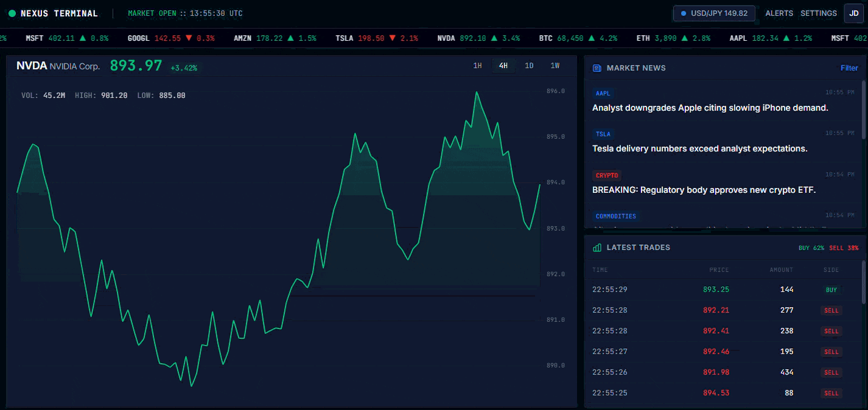Viewport: 868px width, 410px height.
Task: Click the HIGH 901.20 stat
Action: pyautogui.click(x=101, y=96)
